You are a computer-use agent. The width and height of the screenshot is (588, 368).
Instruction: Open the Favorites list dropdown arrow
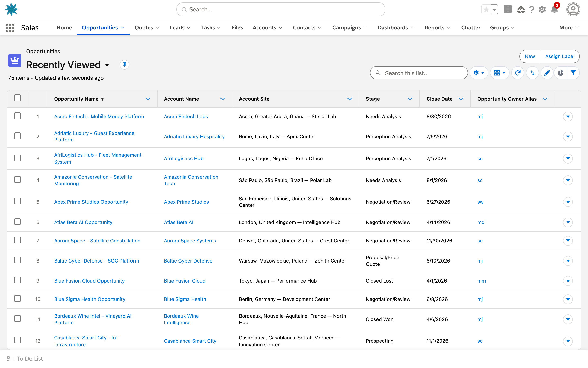pos(494,9)
